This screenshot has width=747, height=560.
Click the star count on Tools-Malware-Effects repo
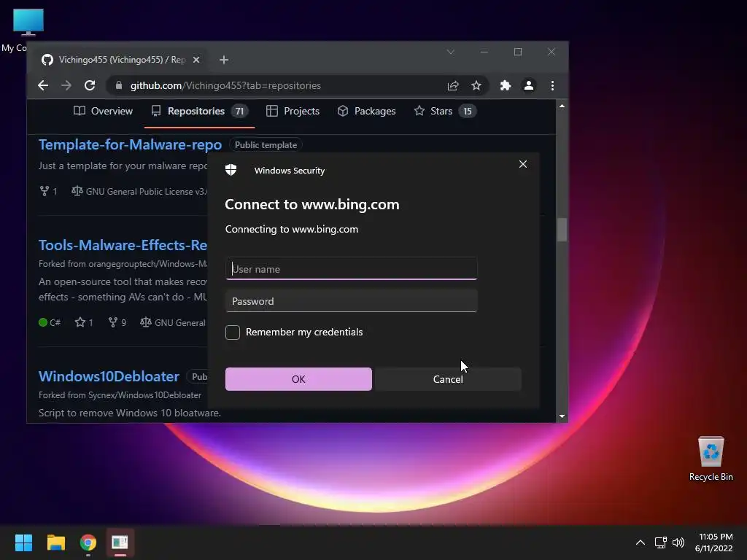pos(84,322)
